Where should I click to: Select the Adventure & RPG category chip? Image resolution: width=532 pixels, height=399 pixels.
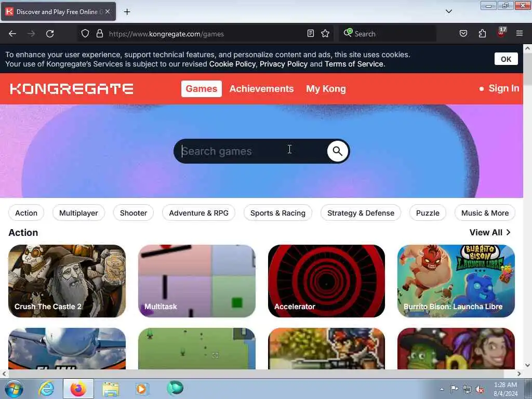point(198,212)
